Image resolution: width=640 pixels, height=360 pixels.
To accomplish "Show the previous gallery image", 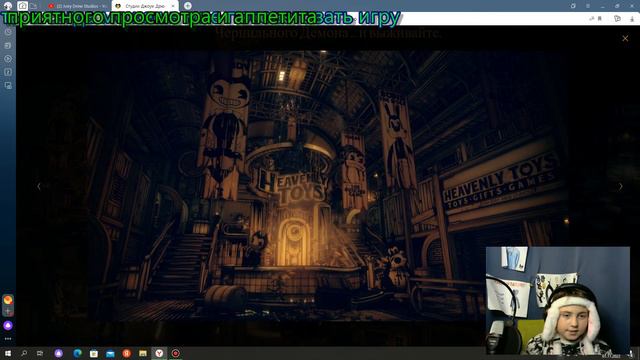I will point(39,187).
